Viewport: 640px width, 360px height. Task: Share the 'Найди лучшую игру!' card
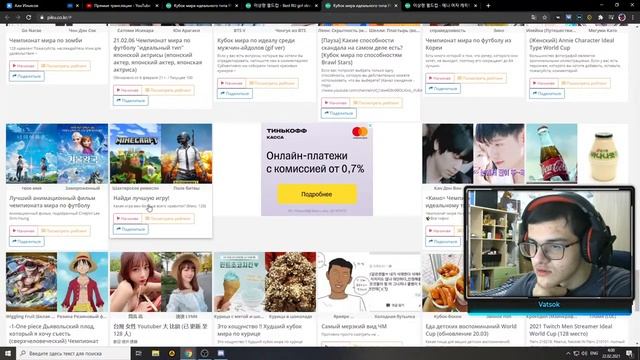coord(131,229)
